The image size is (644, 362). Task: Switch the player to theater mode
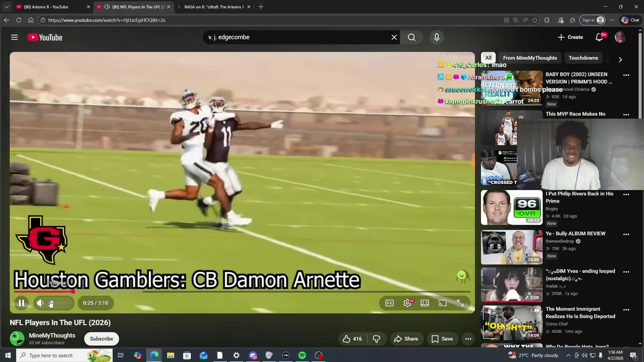point(425,303)
